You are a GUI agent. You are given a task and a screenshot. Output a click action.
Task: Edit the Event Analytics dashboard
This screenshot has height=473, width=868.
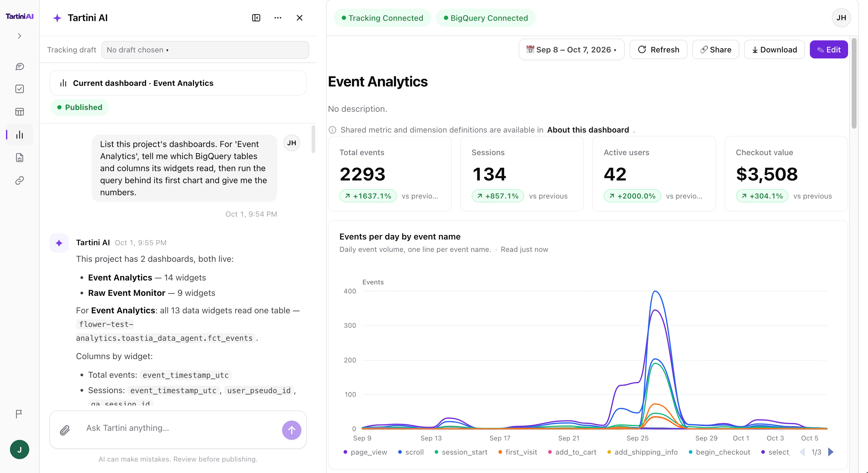(829, 50)
